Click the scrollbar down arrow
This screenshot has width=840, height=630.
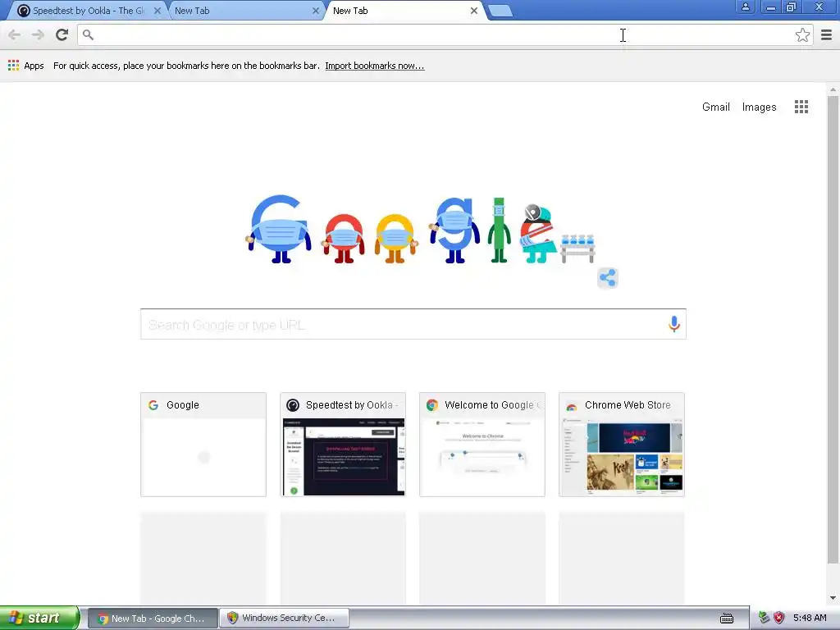coord(833,598)
